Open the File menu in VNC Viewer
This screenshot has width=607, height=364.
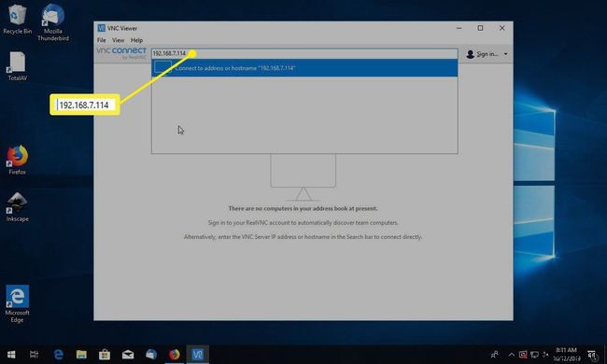coord(102,40)
